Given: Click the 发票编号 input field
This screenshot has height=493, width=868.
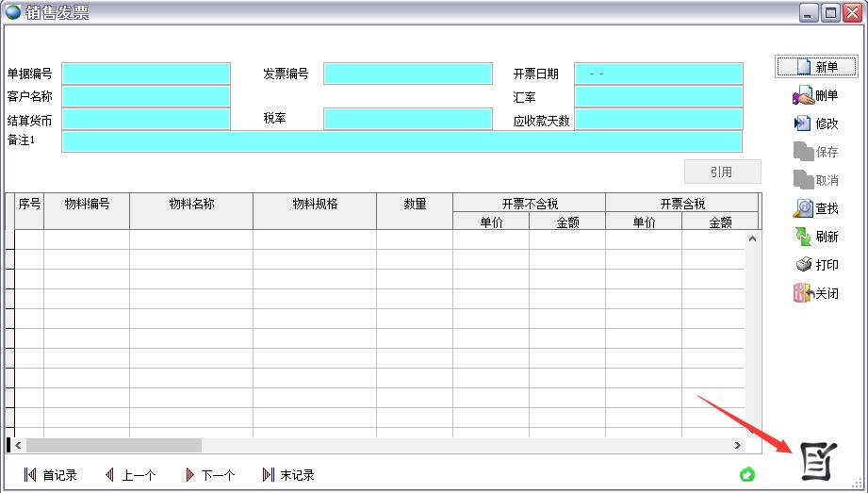Looking at the screenshot, I should tap(407, 74).
